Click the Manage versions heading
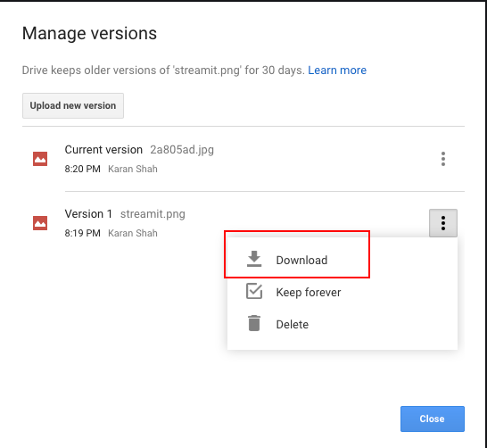 pos(89,33)
